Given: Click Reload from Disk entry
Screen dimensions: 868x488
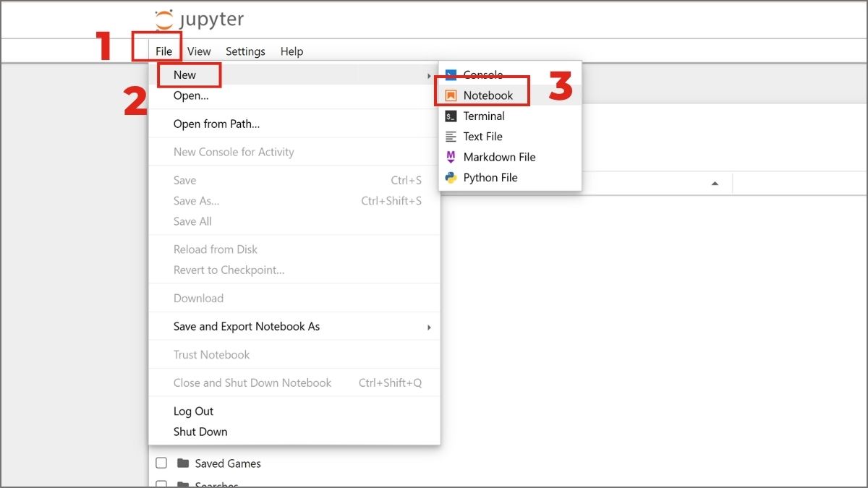Looking at the screenshot, I should (x=294, y=249).
